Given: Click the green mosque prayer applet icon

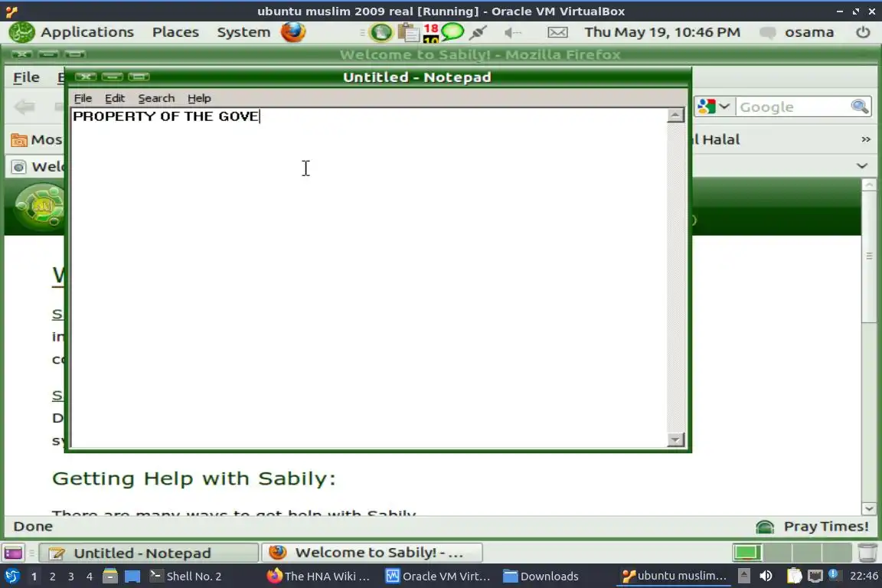Looking at the screenshot, I should tap(381, 33).
